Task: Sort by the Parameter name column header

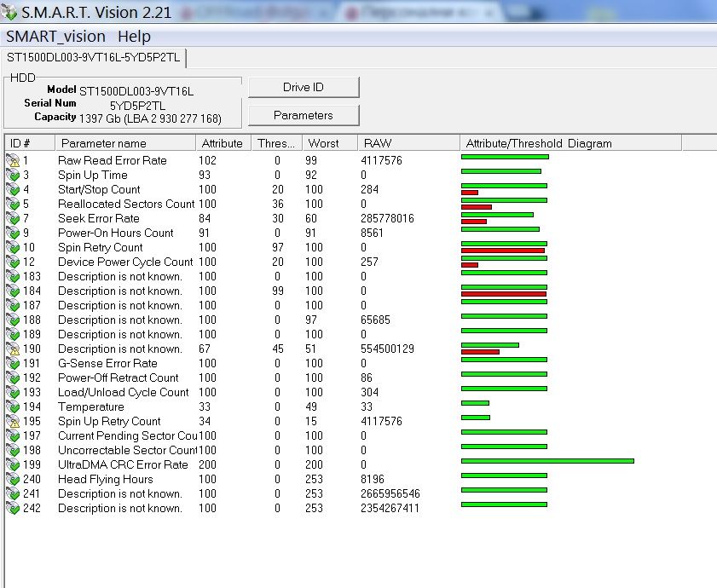Action: point(125,143)
